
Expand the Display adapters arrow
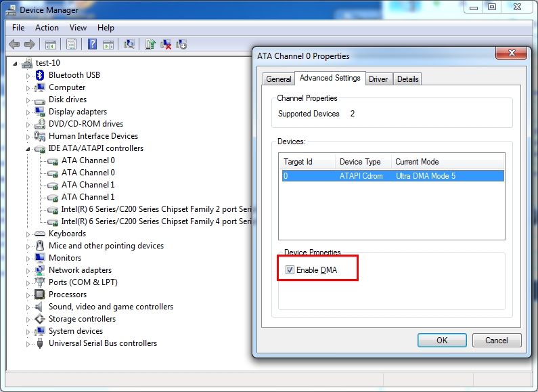(28, 112)
